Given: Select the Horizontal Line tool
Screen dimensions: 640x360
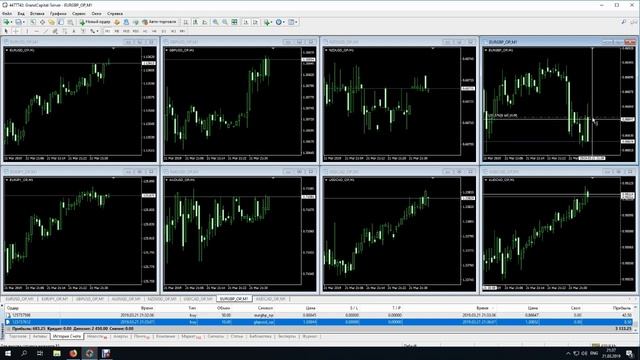Looking at the screenshot, I should 36,31.
